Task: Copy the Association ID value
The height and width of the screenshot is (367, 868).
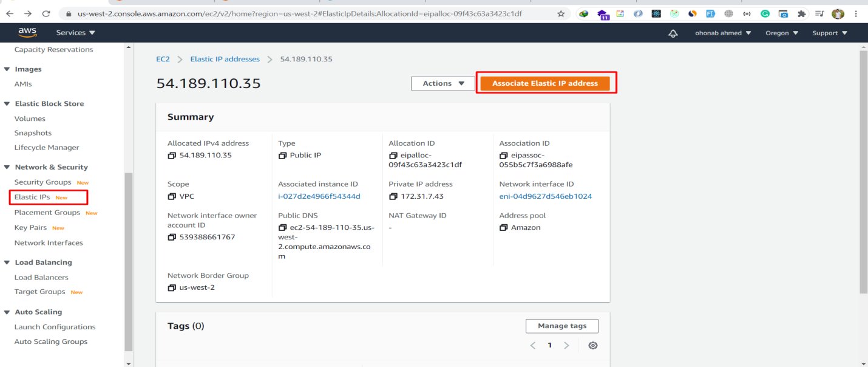Action: coord(503,156)
